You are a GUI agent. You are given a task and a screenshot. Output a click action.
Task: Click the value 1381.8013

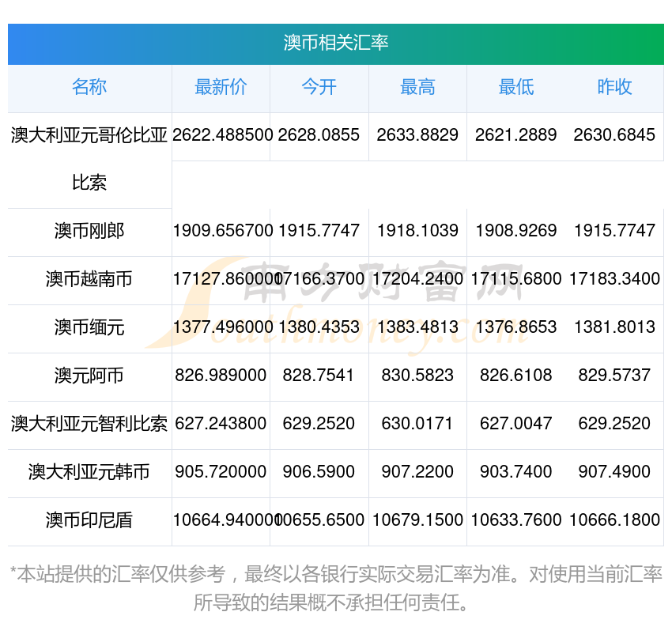(x=614, y=327)
